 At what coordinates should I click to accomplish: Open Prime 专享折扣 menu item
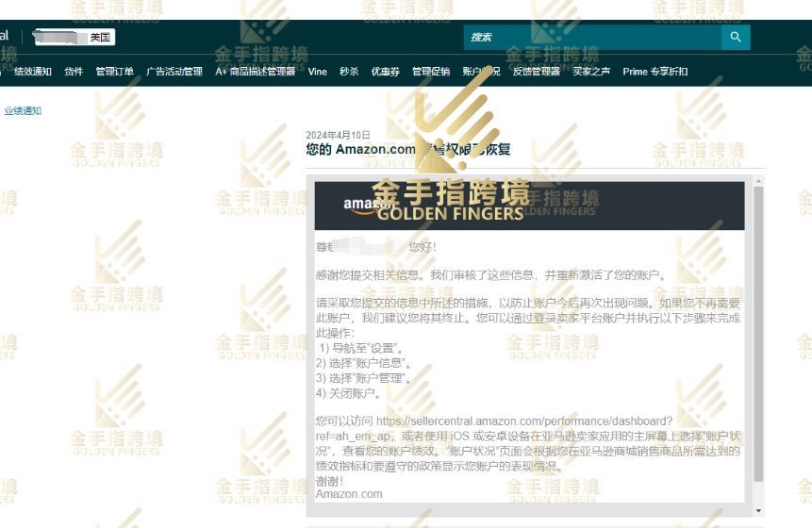click(655, 72)
